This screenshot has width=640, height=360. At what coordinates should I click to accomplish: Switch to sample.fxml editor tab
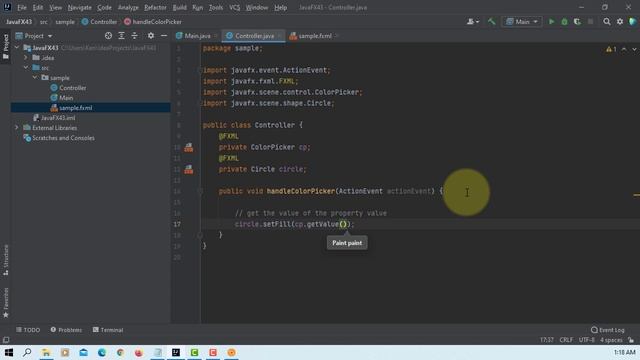(x=315, y=36)
